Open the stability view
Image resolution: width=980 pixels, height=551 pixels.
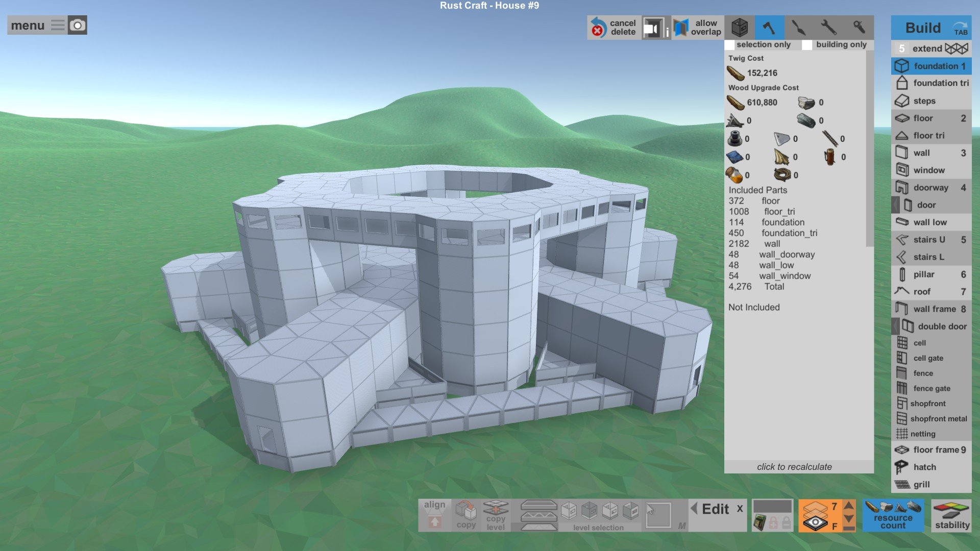click(952, 516)
